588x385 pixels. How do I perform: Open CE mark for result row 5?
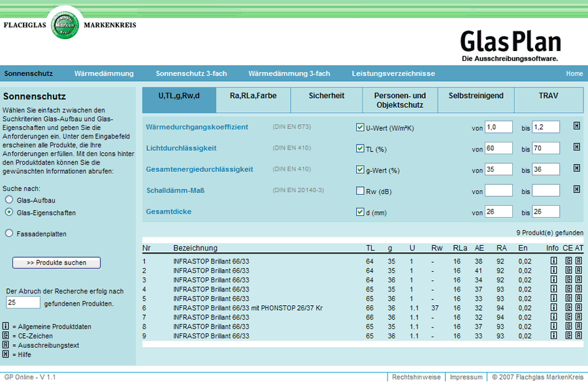point(569,298)
